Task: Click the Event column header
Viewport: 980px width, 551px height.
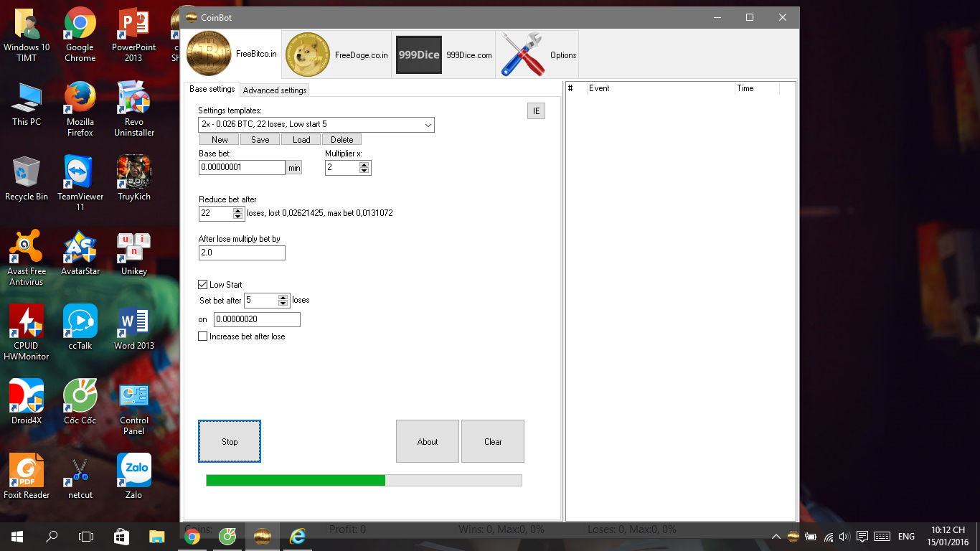Action: [661, 88]
